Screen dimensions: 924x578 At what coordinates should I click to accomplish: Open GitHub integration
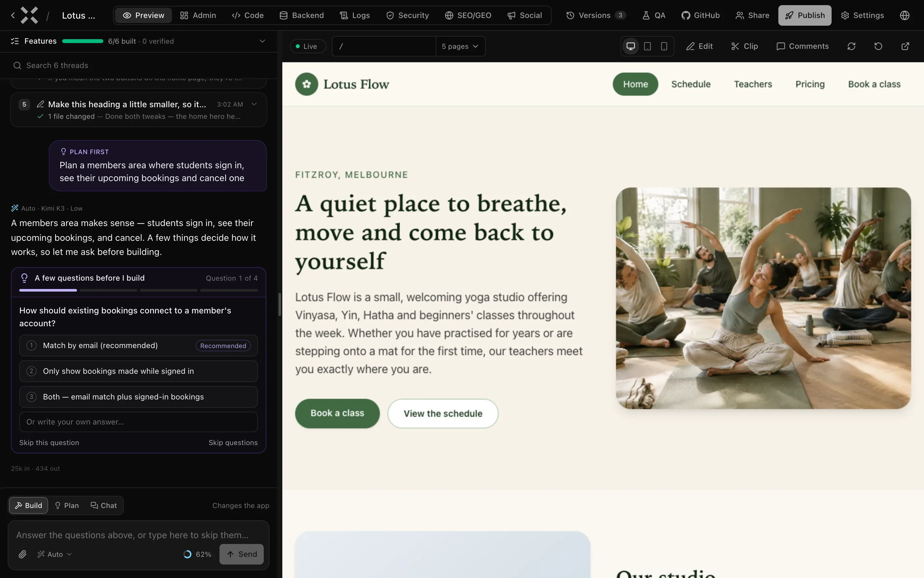point(700,15)
